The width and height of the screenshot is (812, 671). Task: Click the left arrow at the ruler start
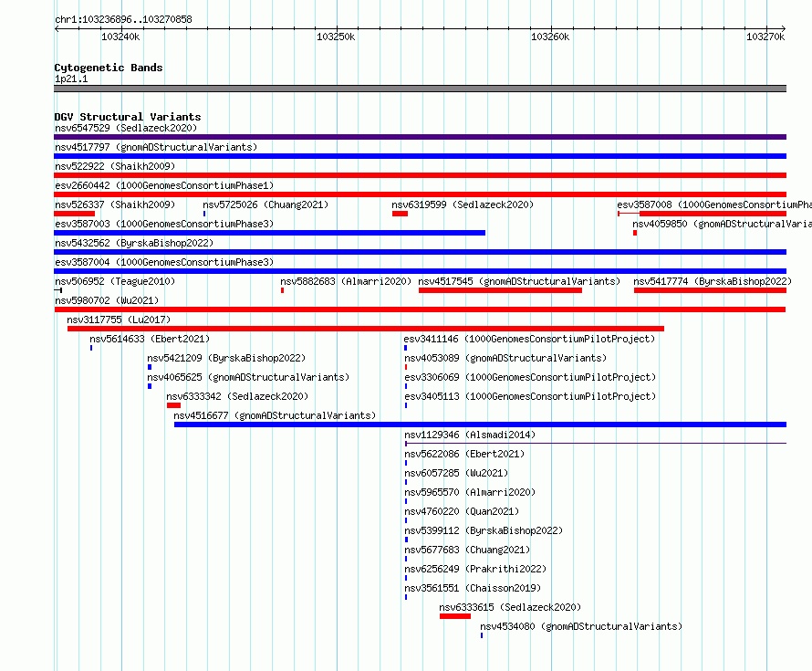click(x=57, y=28)
